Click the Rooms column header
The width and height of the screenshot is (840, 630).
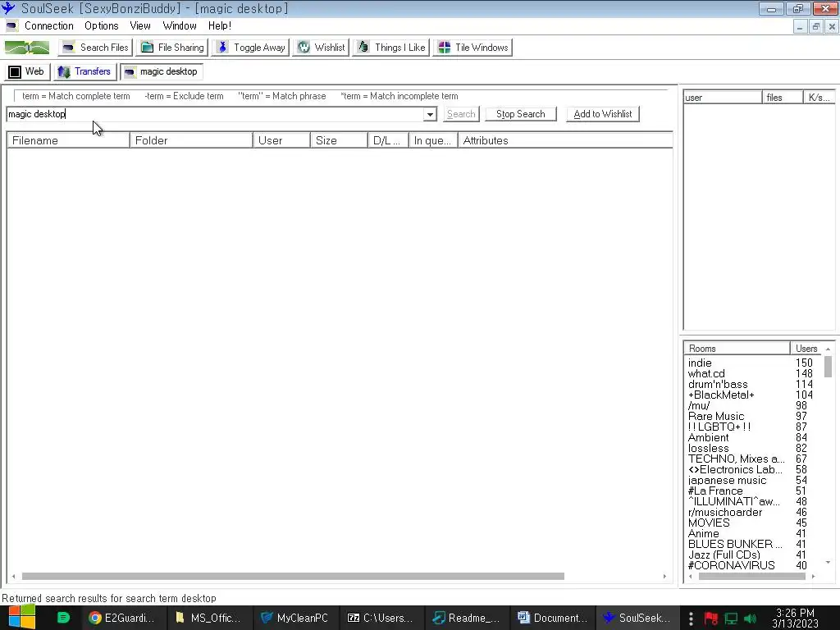pyautogui.click(x=737, y=348)
